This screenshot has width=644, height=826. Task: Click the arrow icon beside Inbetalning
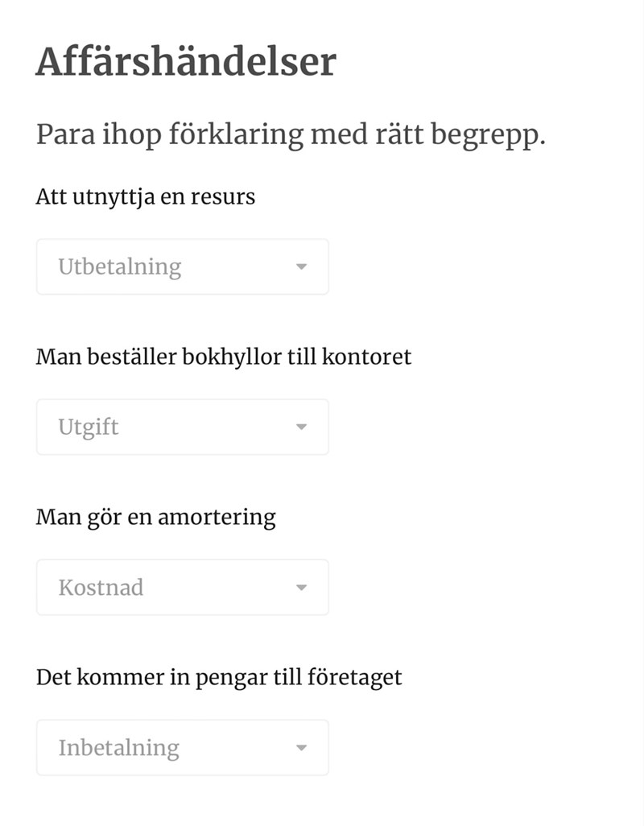click(302, 748)
